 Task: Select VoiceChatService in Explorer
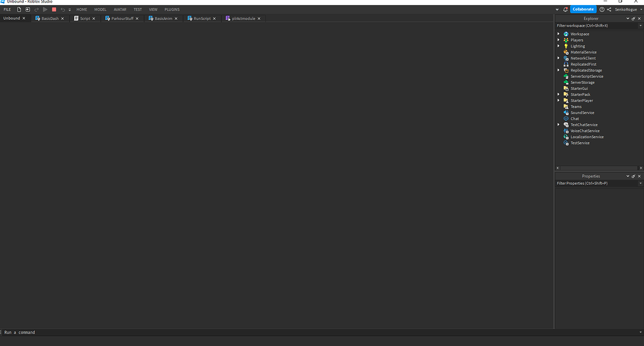[585, 131]
